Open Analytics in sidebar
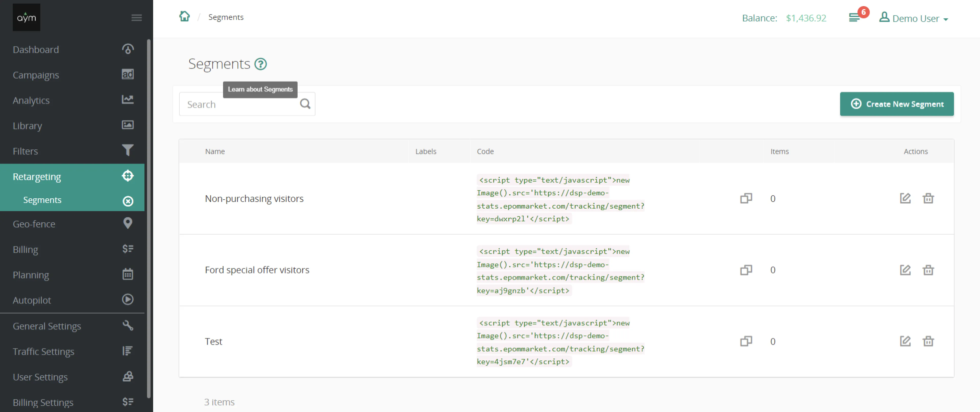 click(x=72, y=100)
